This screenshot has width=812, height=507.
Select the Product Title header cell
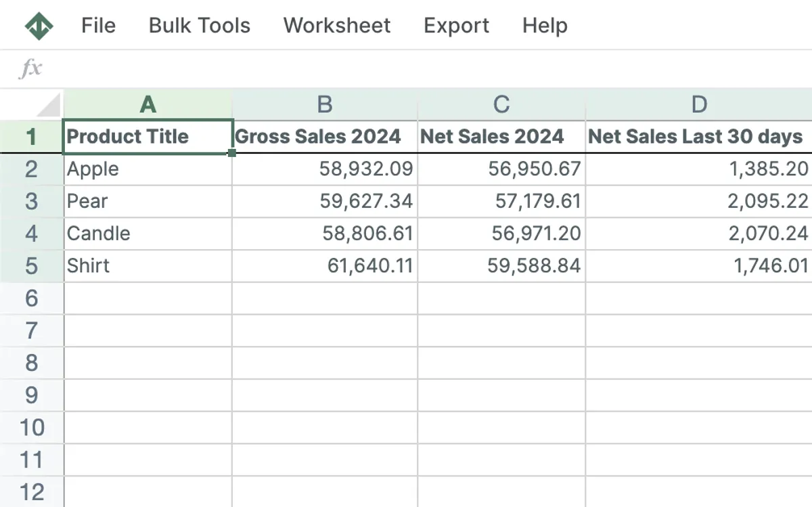click(146, 136)
